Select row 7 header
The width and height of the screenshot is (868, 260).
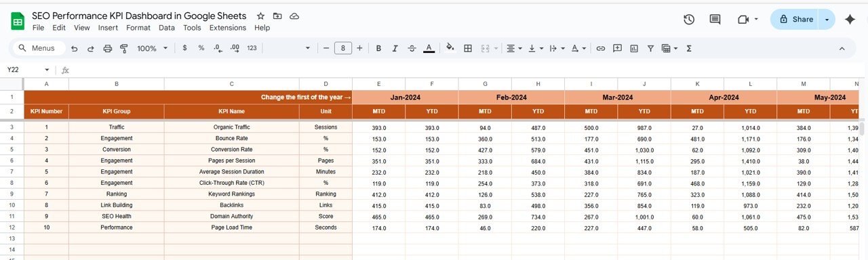pos(12,172)
